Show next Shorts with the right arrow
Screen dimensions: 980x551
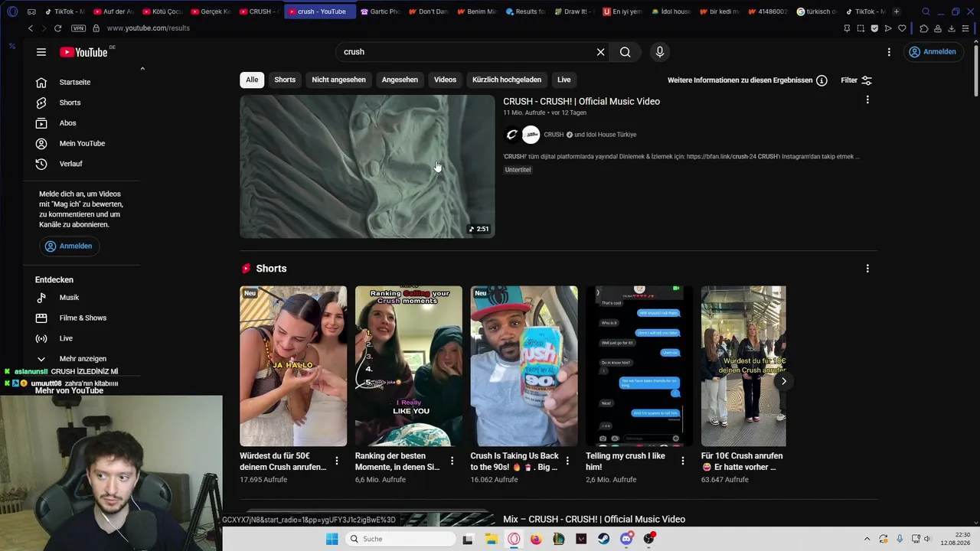[783, 381]
